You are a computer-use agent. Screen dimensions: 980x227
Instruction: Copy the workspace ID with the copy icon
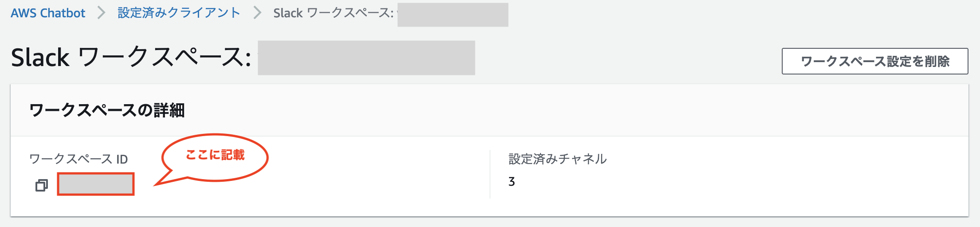[42, 185]
